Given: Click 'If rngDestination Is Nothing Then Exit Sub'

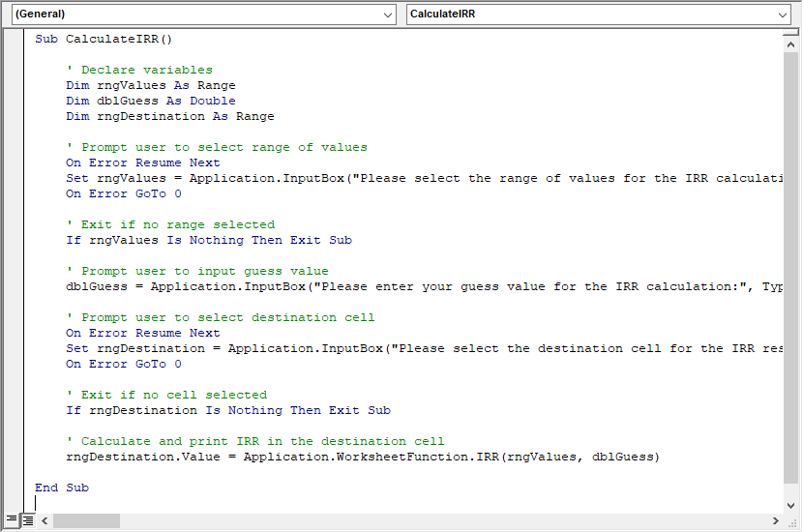Looking at the screenshot, I should (228, 411).
